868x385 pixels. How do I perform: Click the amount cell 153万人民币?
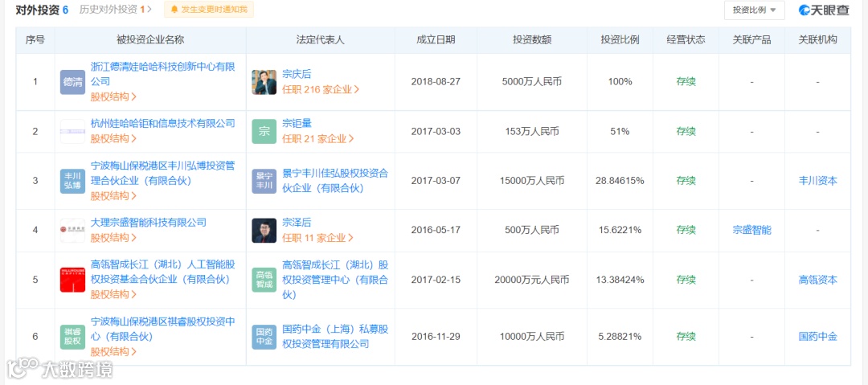532,131
